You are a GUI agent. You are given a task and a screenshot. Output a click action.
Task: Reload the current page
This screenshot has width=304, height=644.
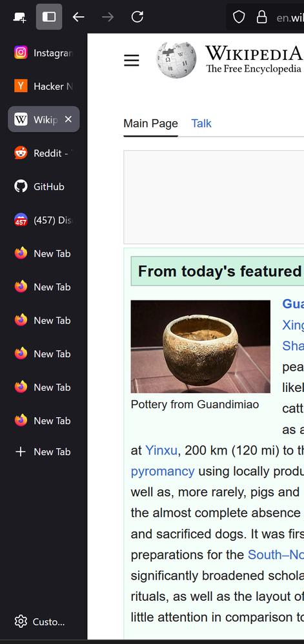pyautogui.click(x=137, y=17)
